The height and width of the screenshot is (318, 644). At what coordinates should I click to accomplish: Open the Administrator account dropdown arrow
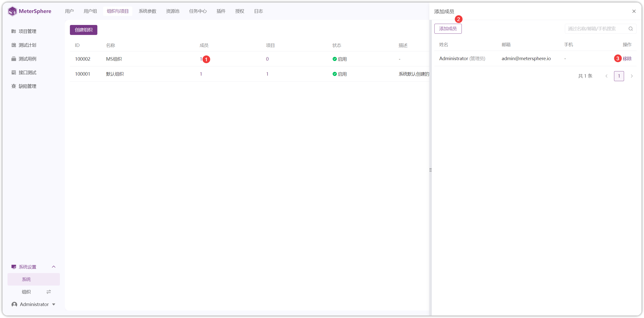[54, 304]
